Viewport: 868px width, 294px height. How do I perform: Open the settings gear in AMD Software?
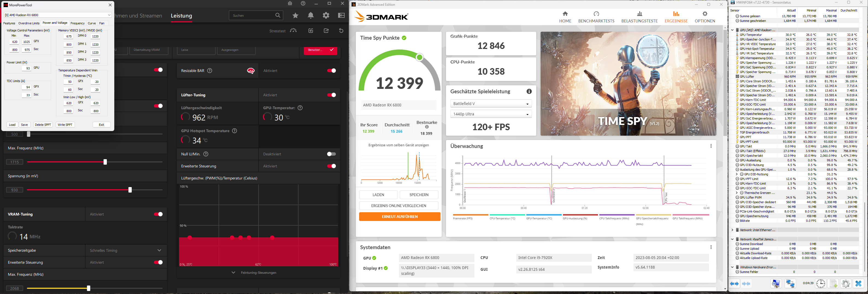[x=326, y=15]
